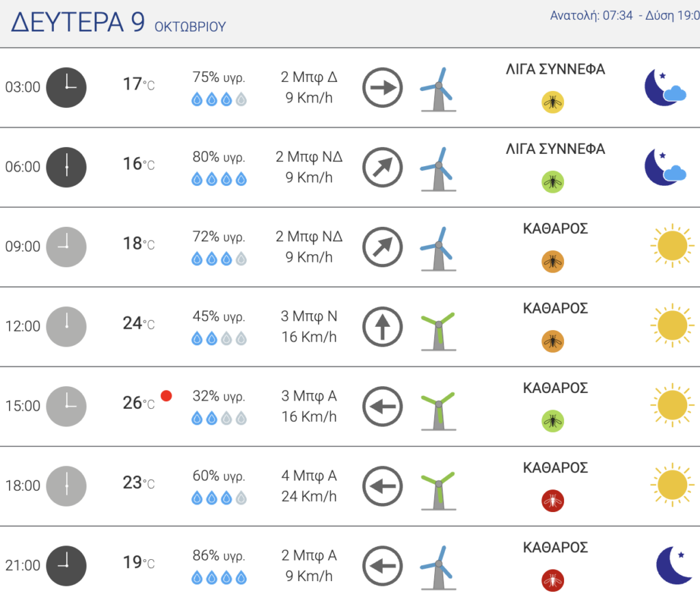700x594 pixels.
Task: Click the 18:00 clock icon
Action: 66,486
